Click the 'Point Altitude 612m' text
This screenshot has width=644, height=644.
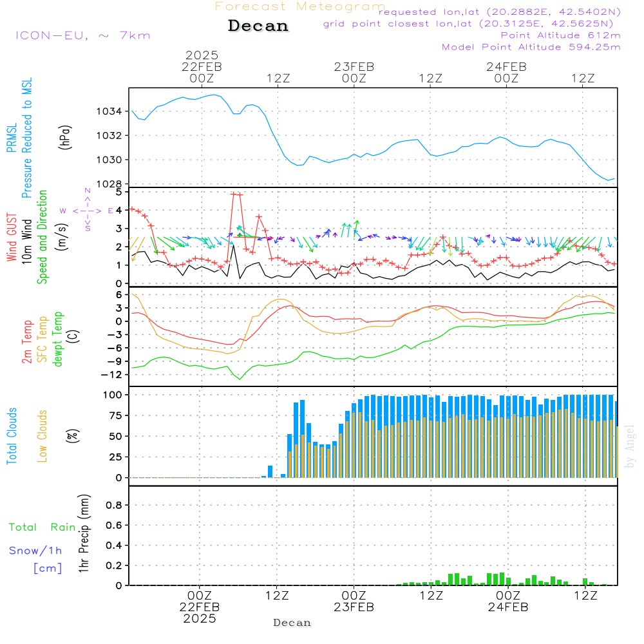(561, 35)
